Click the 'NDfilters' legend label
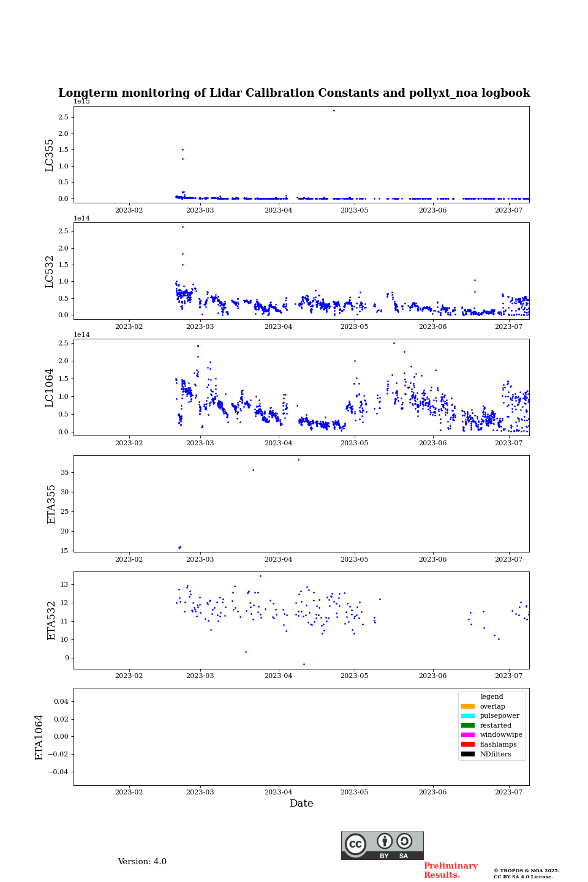The width and height of the screenshot is (588, 882). (496, 754)
